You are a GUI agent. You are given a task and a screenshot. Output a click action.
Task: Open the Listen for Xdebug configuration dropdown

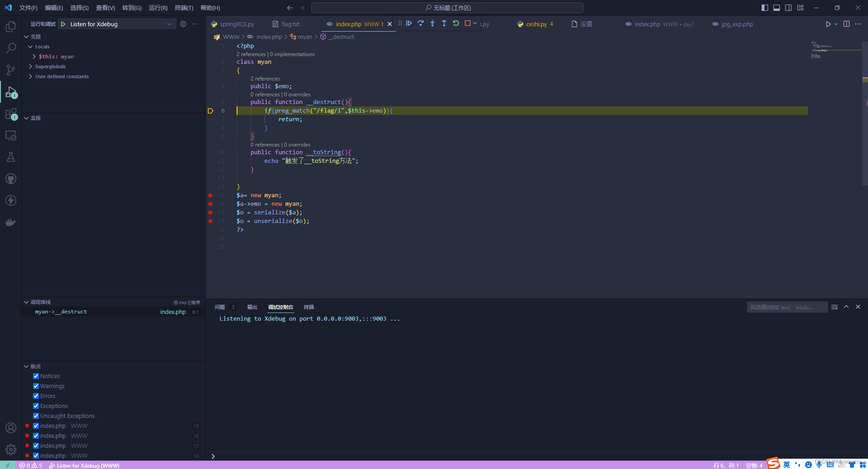coord(121,24)
